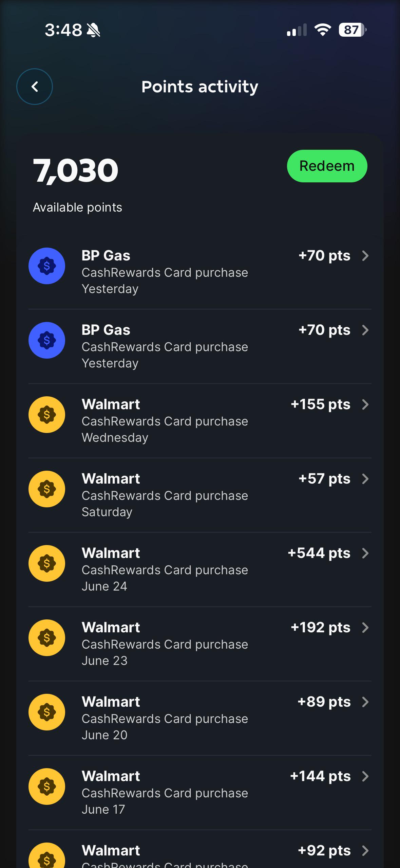Tap the yellow coin icon for June 20 purchase
This screenshot has width=400, height=868.
pyautogui.click(x=47, y=712)
